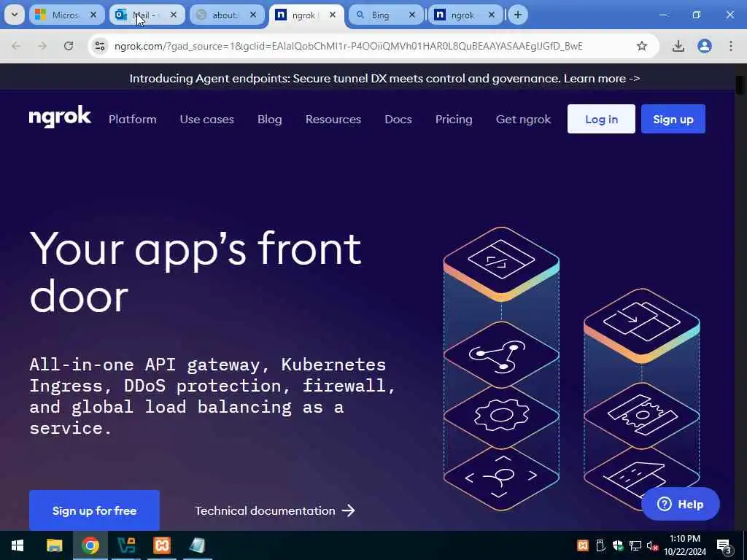This screenshot has width=747, height=560.
Task: Close the Bing tab
Action: tap(412, 15)
